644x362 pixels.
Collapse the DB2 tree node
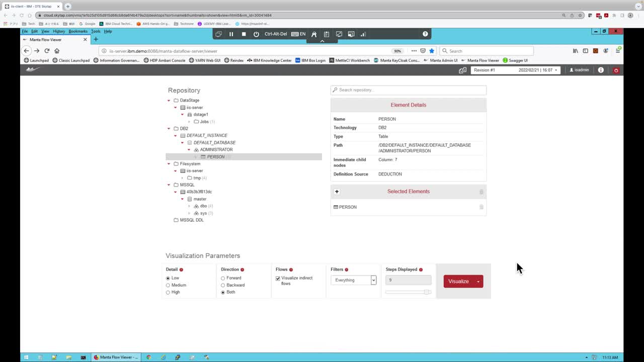click(x=169, y=129)
